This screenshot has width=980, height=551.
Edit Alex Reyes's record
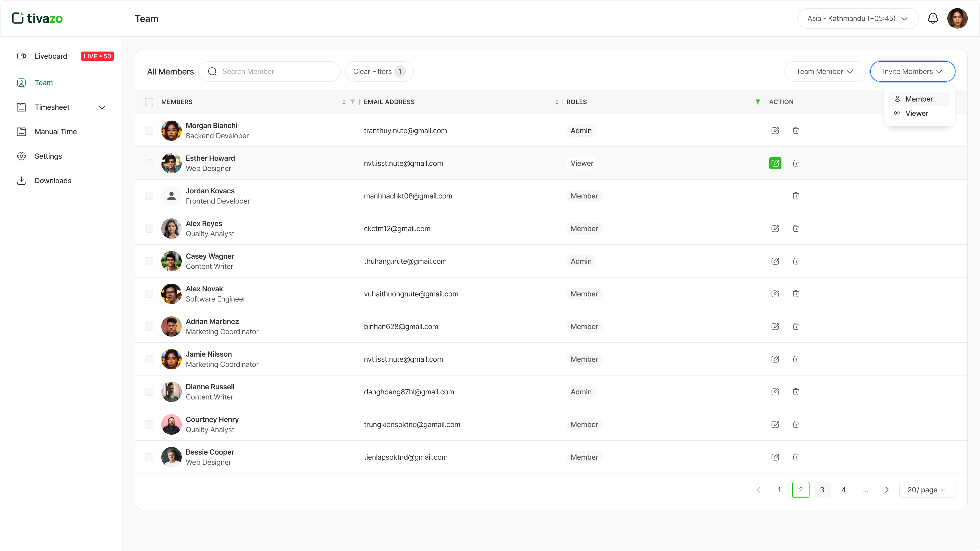pyautogui.click(x=775, y=229)
